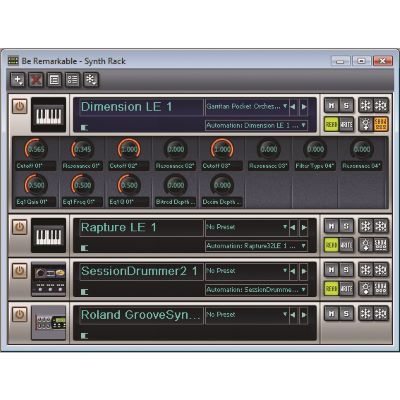Show SessionDrummer2 1 control knobs icon
400x400 pixels.
[x=381, y=289]
